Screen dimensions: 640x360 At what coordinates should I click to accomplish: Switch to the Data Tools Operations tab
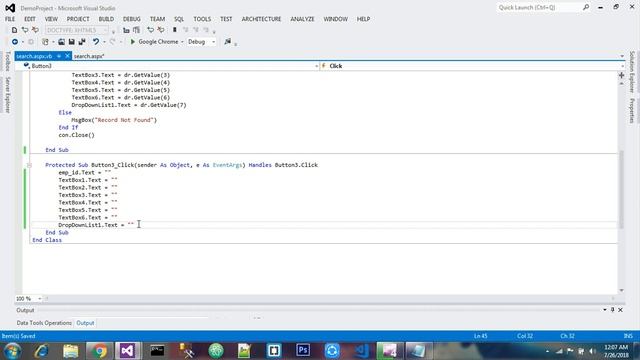click(44, 323)
